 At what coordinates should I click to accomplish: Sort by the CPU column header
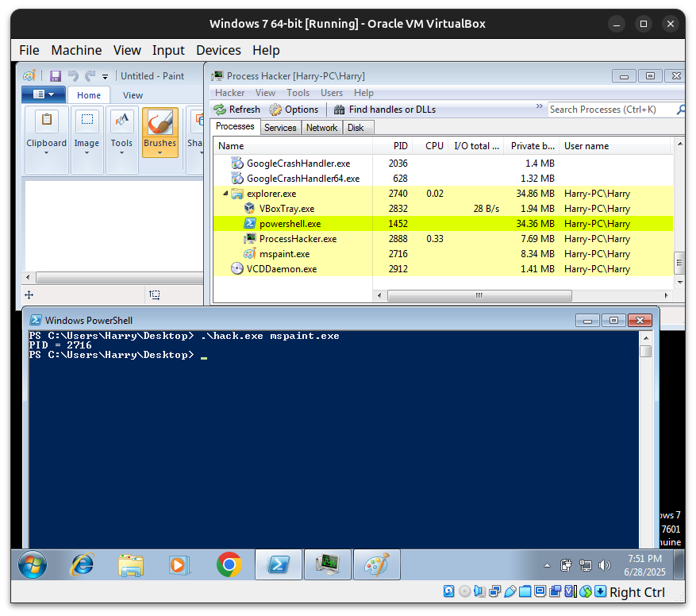tap(430, 146)
